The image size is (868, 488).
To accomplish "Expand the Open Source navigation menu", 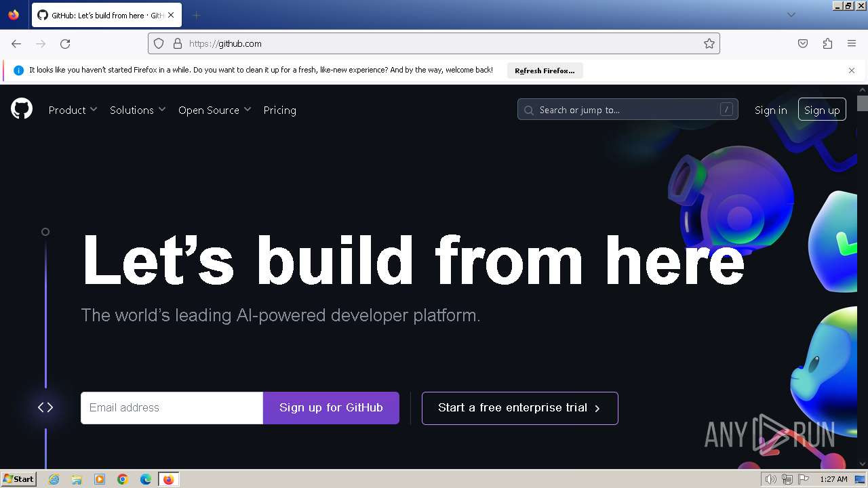I will pos(214,110).
